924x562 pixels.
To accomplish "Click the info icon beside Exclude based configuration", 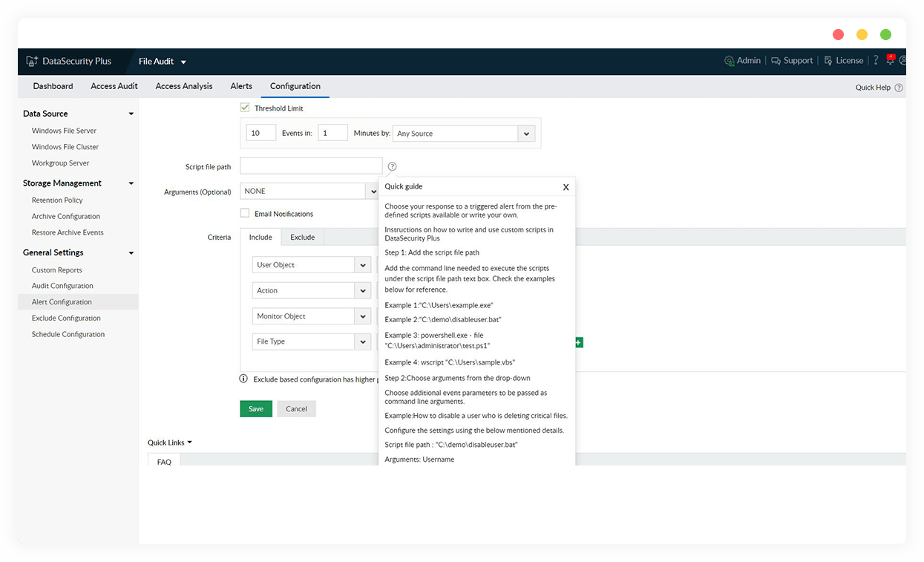I will [243, 379].
